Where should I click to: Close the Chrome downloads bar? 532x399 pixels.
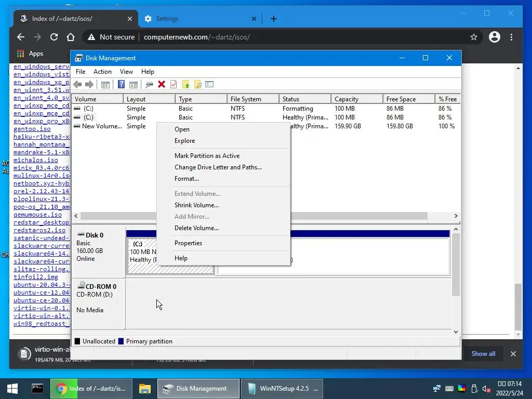(513, 353)
